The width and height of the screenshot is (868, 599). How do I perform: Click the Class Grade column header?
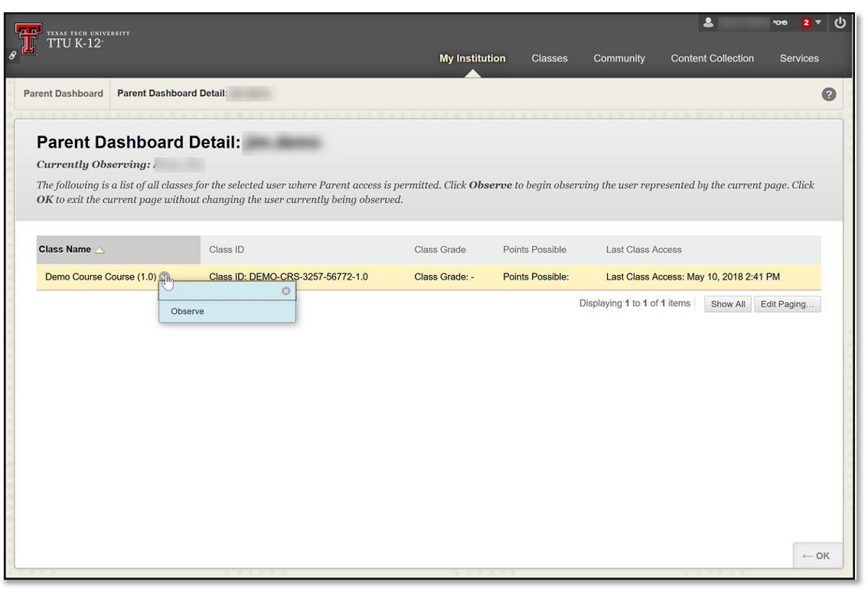pos(440,250)
